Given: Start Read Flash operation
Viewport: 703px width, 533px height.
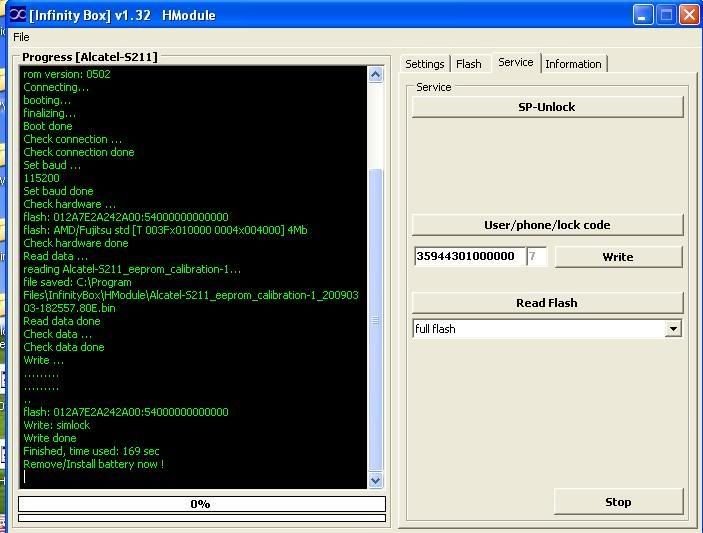Looking at the screenshot, I should point(547,303).
